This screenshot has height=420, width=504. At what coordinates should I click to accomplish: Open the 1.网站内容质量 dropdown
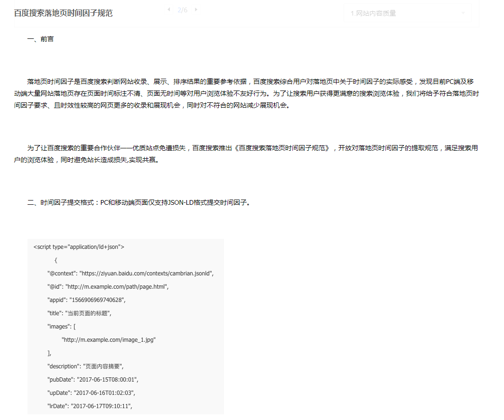[x=408, y=13]
